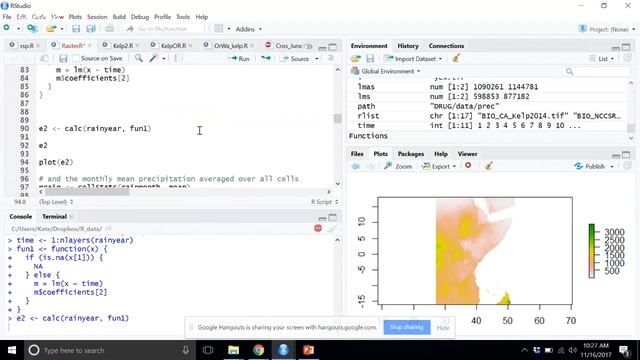640x360 pixels.
Task: Open Chrome from the taskbar
Action: (258, 350)
